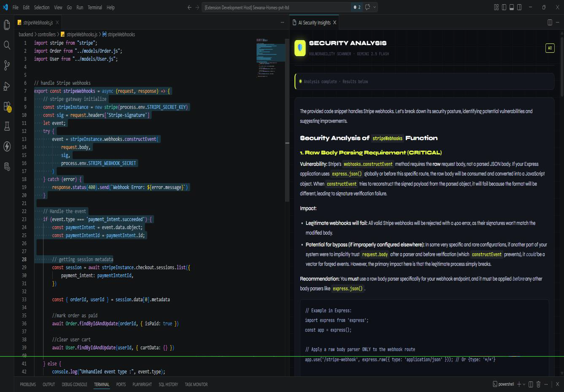The height and width of the screenshot is (392, 564).
Task: Open the Source Control view
Action: [x=7, y=65]
